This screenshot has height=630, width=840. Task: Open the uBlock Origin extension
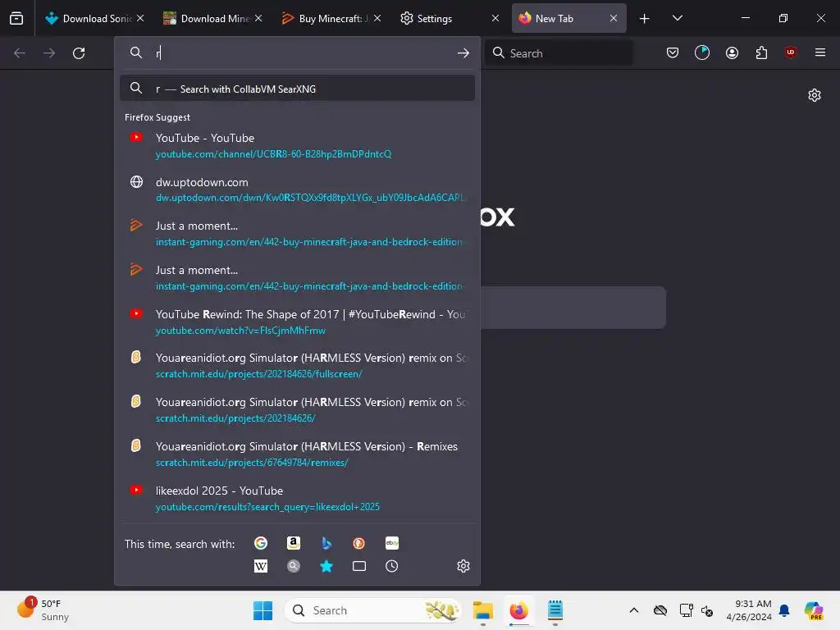coord(791,52)
